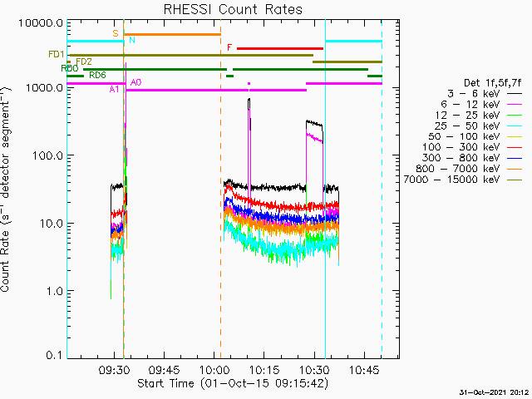Click the green line swatch for 12-25 keV
Viewport: 532px width, 399px height.
click(515, 116)
